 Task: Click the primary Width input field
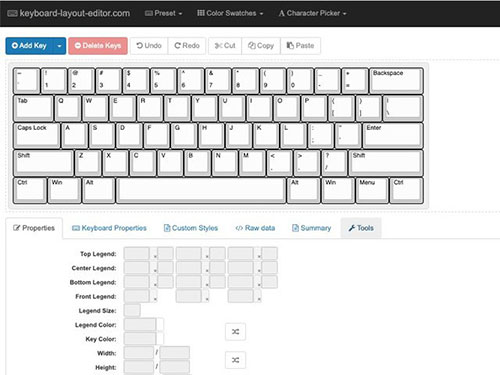pyautogui.click(x=139, y=353)
